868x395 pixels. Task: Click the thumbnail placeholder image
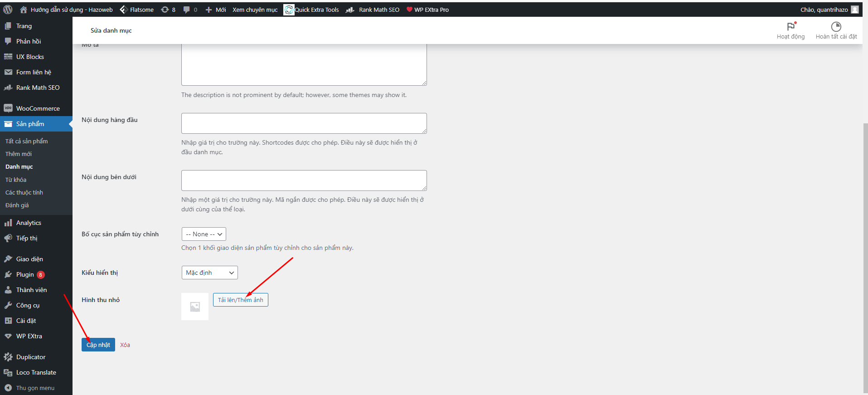tap(195, 307)
